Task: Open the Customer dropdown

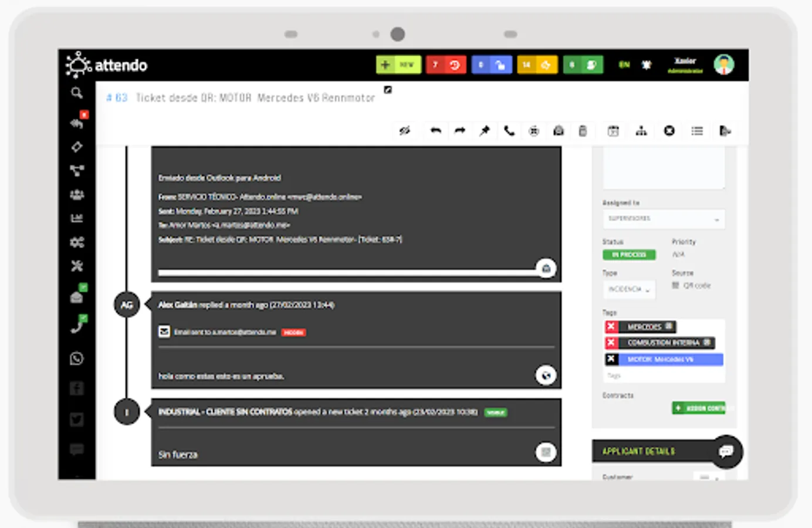Action: [x=708, y=477]
